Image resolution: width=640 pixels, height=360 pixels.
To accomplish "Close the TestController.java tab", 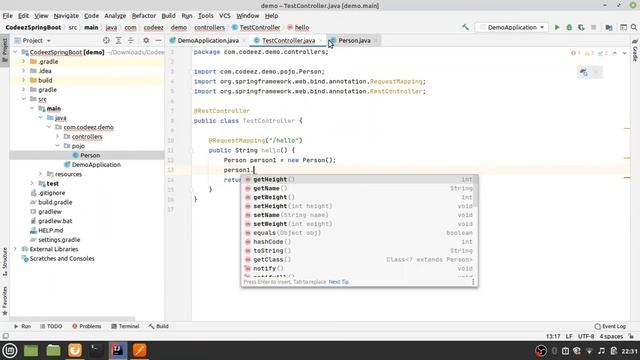I will [x=321, y=40].
